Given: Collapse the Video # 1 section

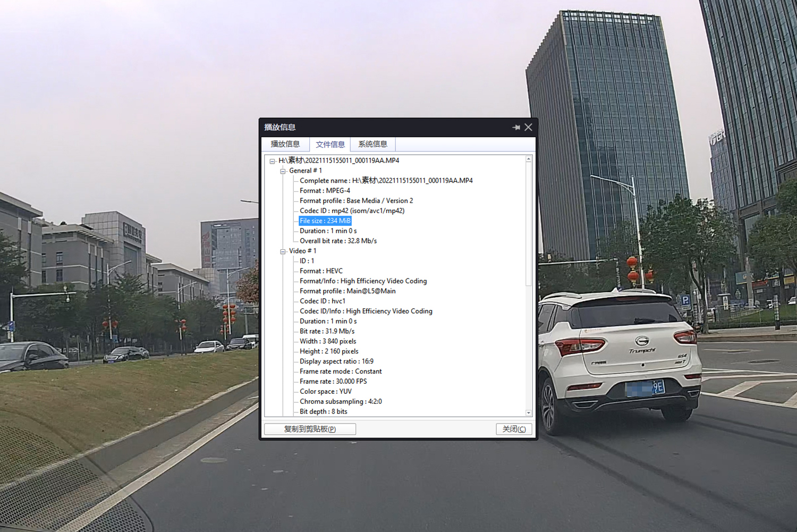Looking at the screenshot, I should click(283, 251).
